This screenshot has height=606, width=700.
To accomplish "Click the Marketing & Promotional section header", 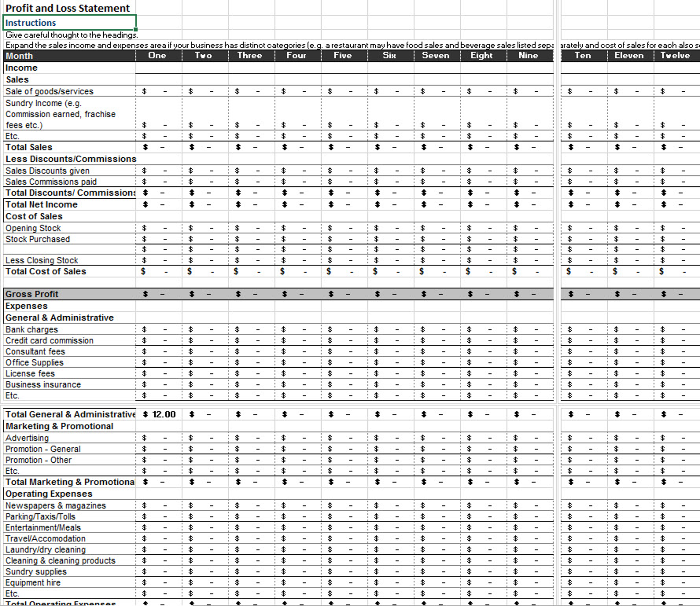I will pos(59,426).
